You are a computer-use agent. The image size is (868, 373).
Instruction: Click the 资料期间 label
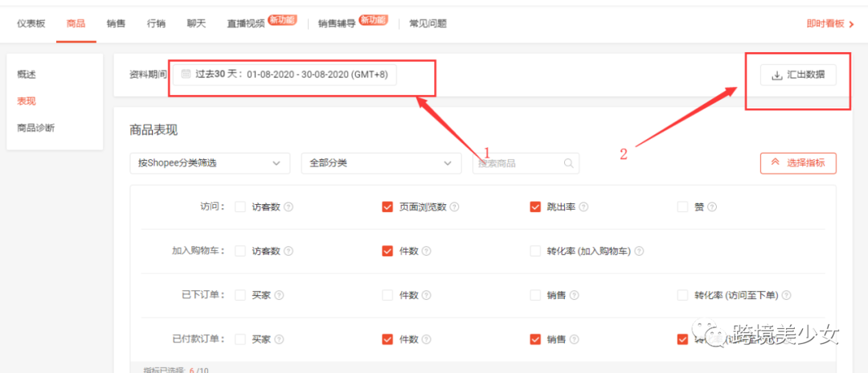click(148, 75)
